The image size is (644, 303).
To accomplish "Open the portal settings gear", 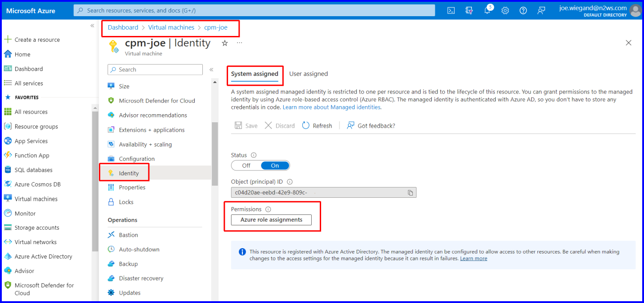I will tap(505, 10).
